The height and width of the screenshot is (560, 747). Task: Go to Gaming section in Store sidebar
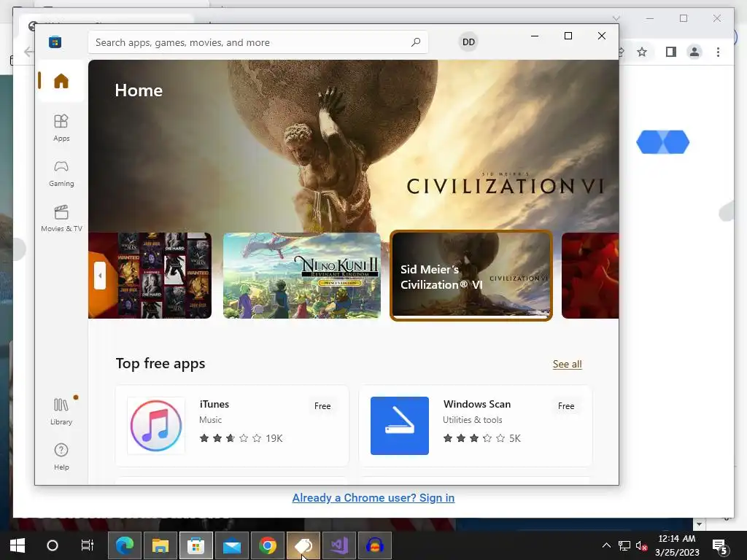[x=61, y=174]
